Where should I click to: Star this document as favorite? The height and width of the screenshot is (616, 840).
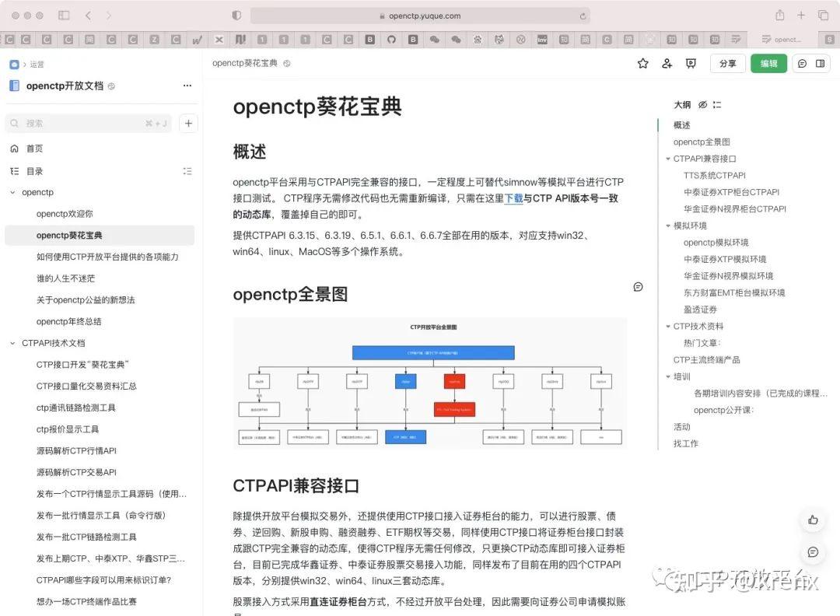click(642, 64)
